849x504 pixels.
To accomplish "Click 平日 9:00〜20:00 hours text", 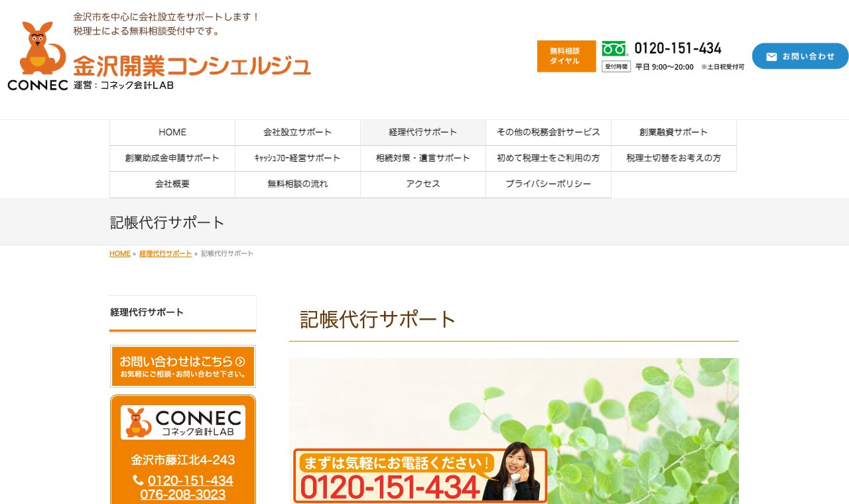I will (665, 67).
